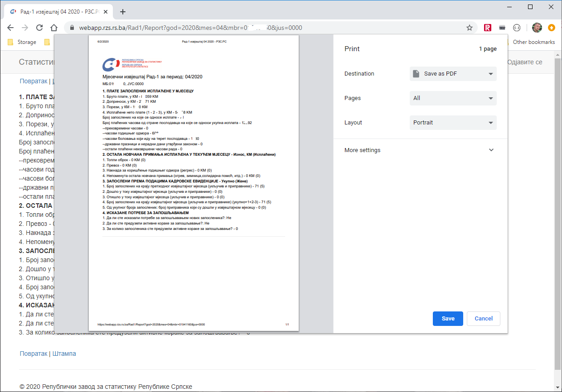This screenshot has height=392, width=562.
Task: Reload the current page
Action: (x=39, y=28)
